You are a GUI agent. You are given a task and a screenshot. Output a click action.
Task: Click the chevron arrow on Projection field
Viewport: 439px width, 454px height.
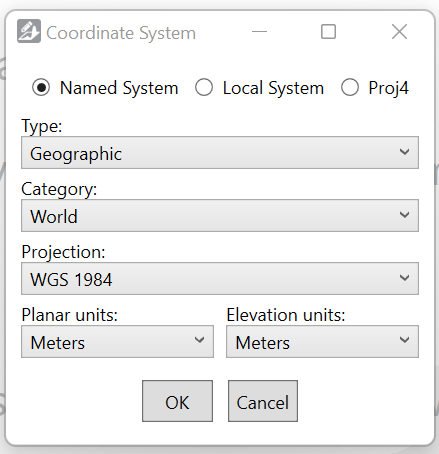tap(404, 278)
